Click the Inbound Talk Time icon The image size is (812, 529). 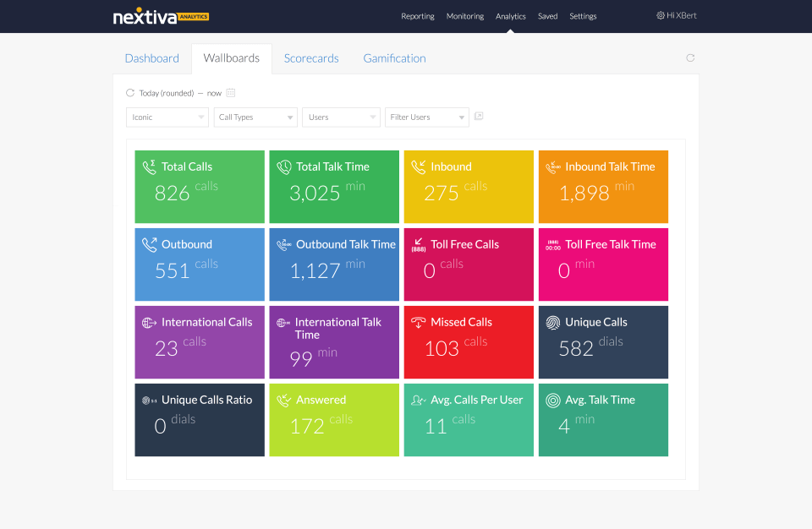[x=553, y=166]
